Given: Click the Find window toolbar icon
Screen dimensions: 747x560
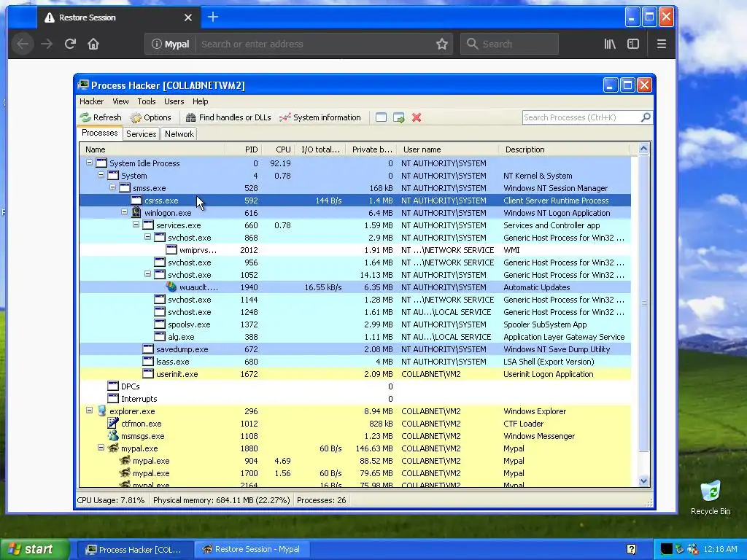Looking at the screenshot, I should (x=381, y=117).
